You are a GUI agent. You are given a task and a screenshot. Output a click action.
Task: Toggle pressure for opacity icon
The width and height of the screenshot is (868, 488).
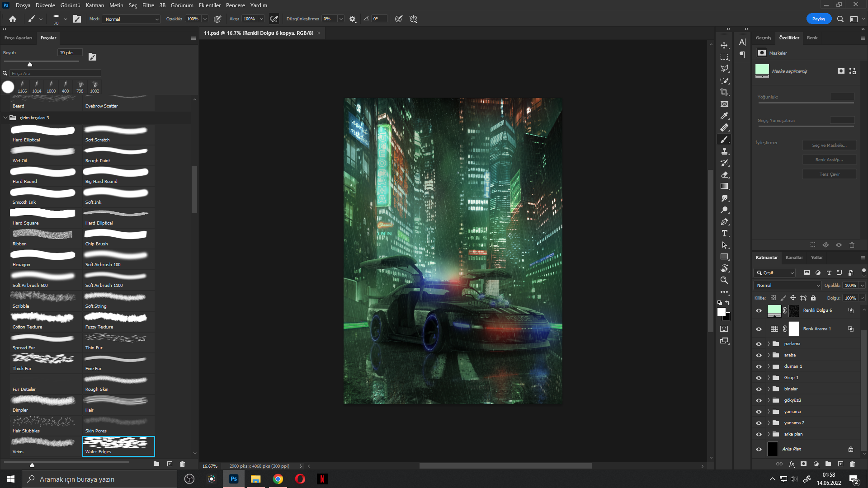pyautogui.click(x=217, y=19)
